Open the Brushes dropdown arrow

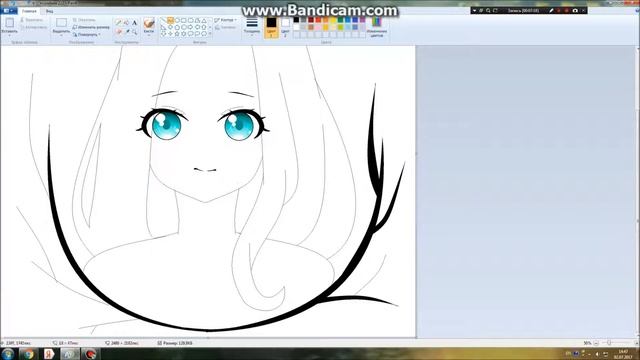[149, 36]
